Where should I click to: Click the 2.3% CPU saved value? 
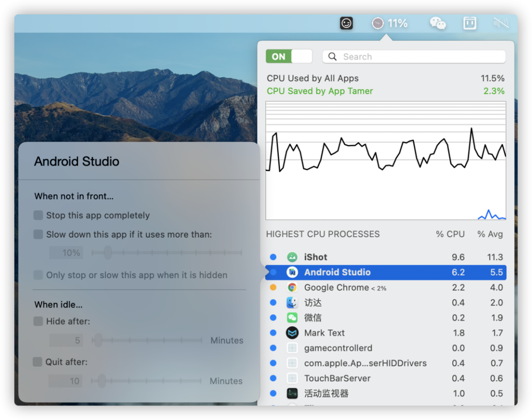(494, 91)
